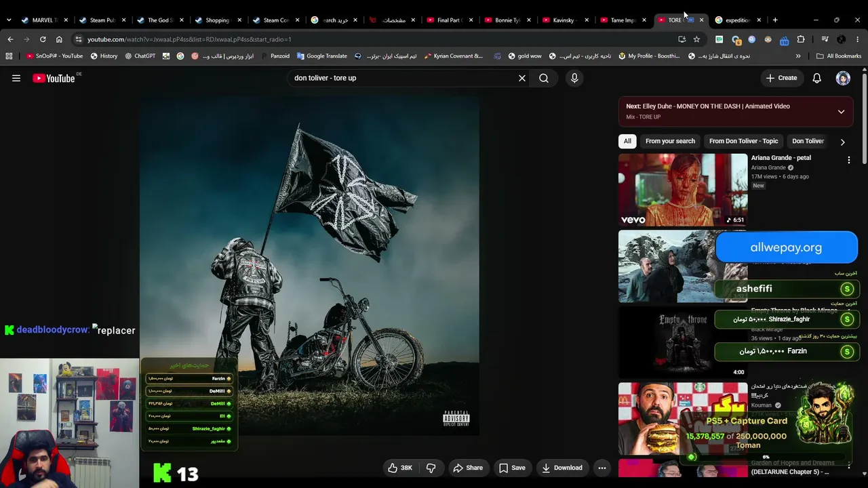This screenshot has height=488, width=868.
Task: Switch to the Bonnie Tyler tab
Action: [x=507, y=20]
